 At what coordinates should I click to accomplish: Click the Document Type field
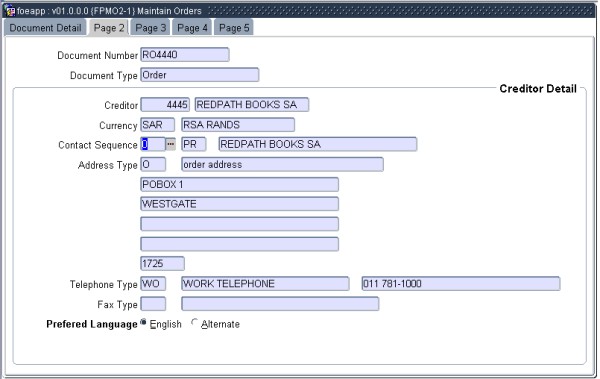200,75
